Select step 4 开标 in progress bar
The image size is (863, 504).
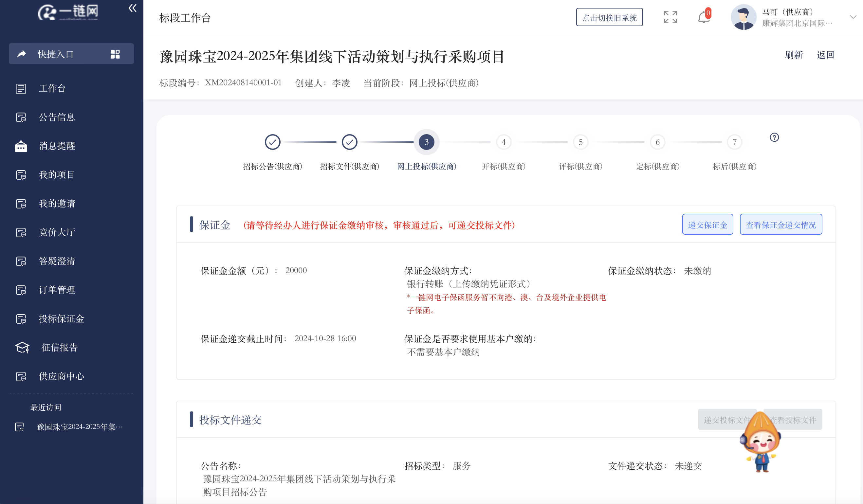point(503,142)
